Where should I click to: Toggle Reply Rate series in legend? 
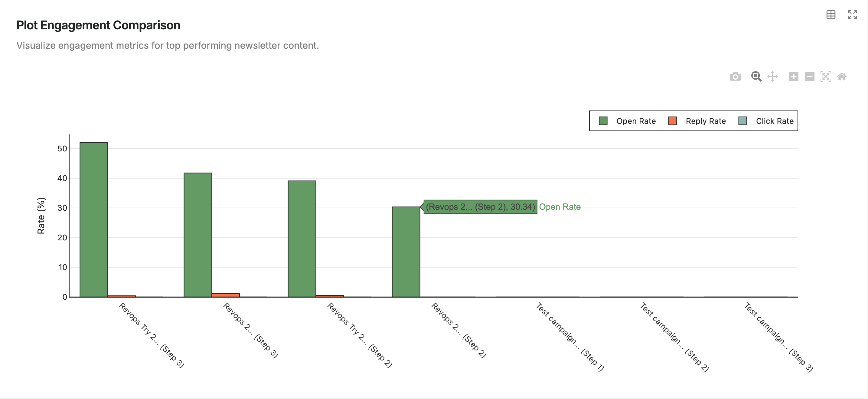706,121
